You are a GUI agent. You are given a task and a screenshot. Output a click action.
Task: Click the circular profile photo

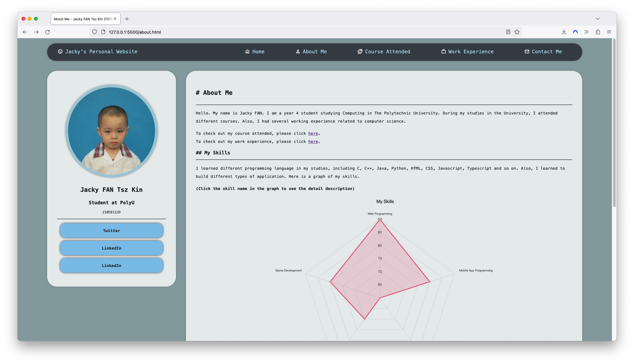coord(111,131)
